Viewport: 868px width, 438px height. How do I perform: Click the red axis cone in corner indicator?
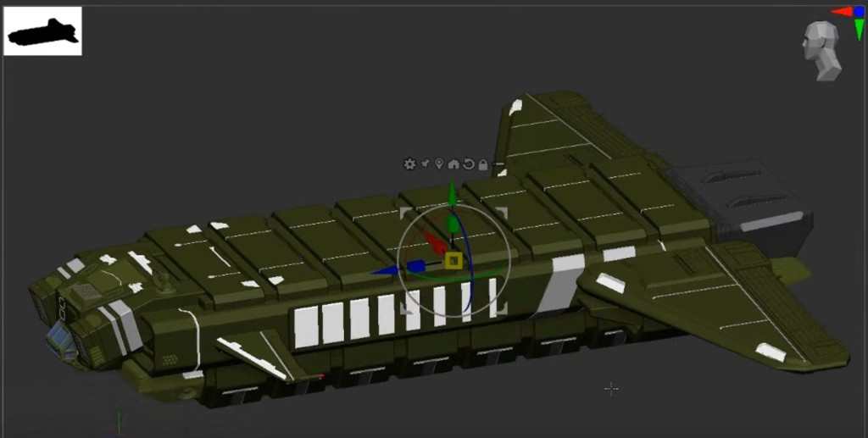tap(842, 12)
